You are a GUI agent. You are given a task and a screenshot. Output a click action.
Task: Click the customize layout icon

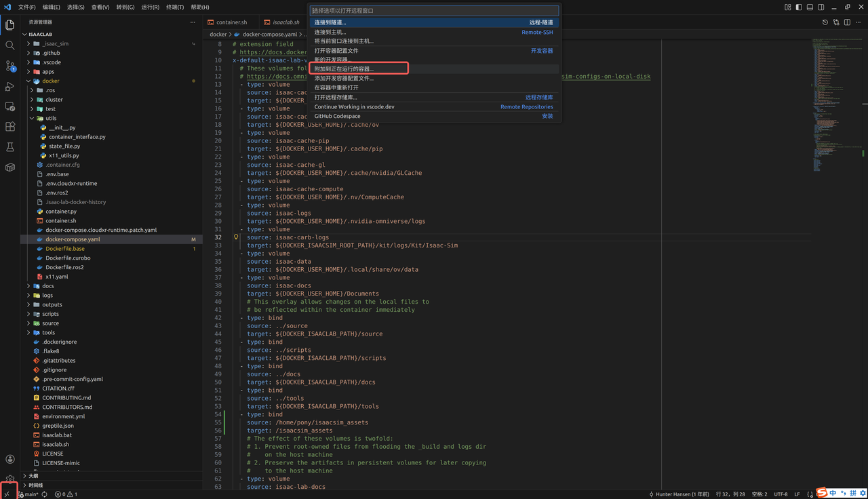click(788, 7)
